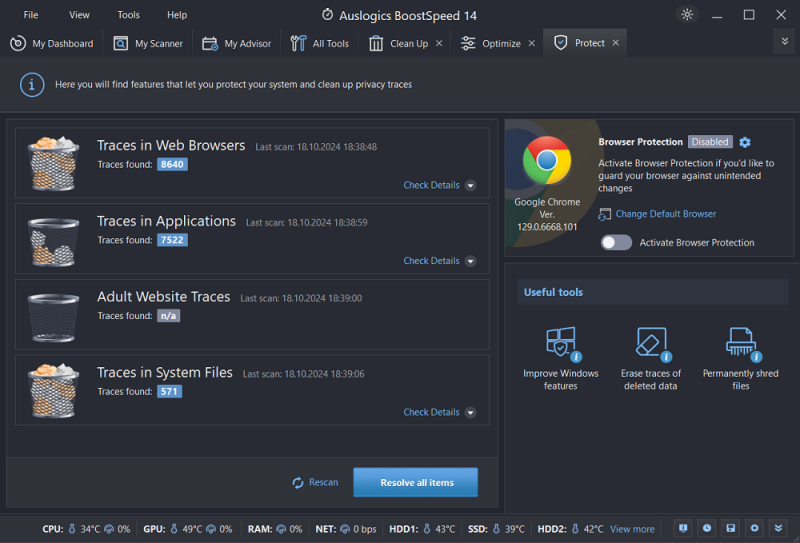This screenshot has width=800, height=543.
Task: Click the 571 traces found badge
Action: (169, 391)
